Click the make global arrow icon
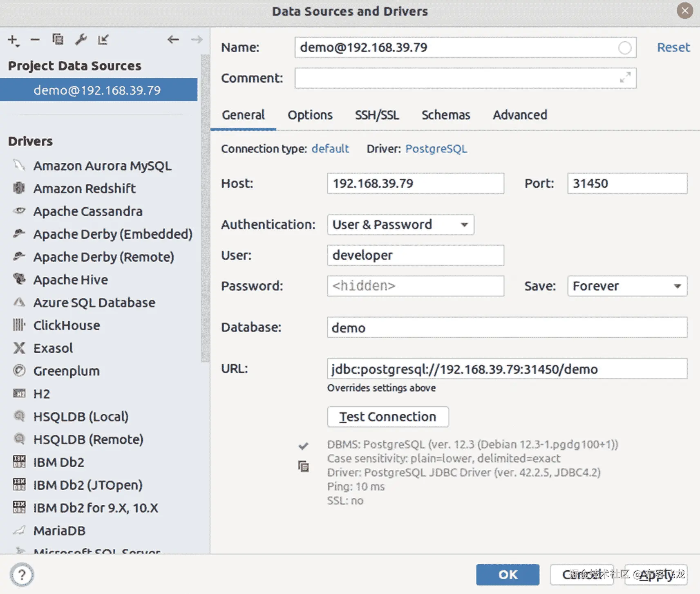This screenshot has height=594, width=700. (x=103, y=40)
